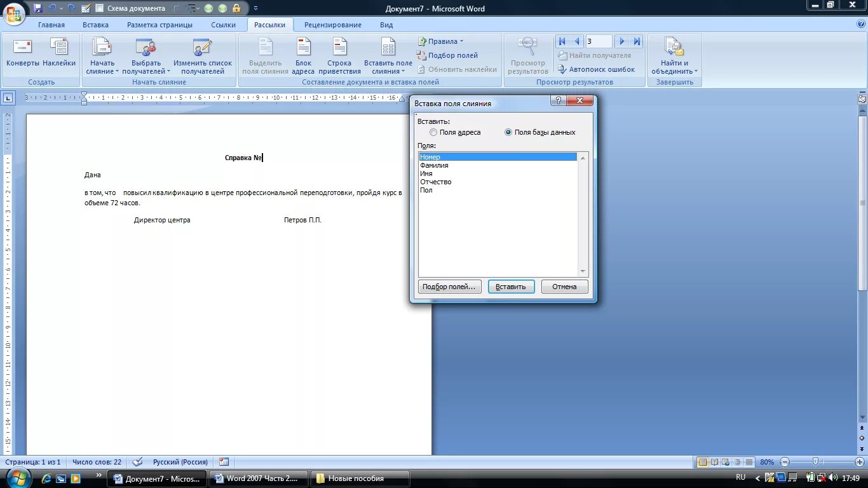Expand Начать слияние dropdown

point(102,56)
